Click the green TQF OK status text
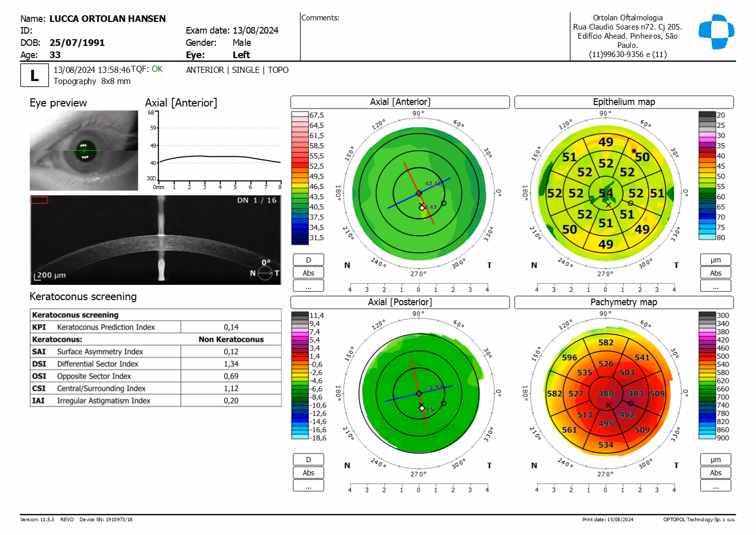 (157, 69)
